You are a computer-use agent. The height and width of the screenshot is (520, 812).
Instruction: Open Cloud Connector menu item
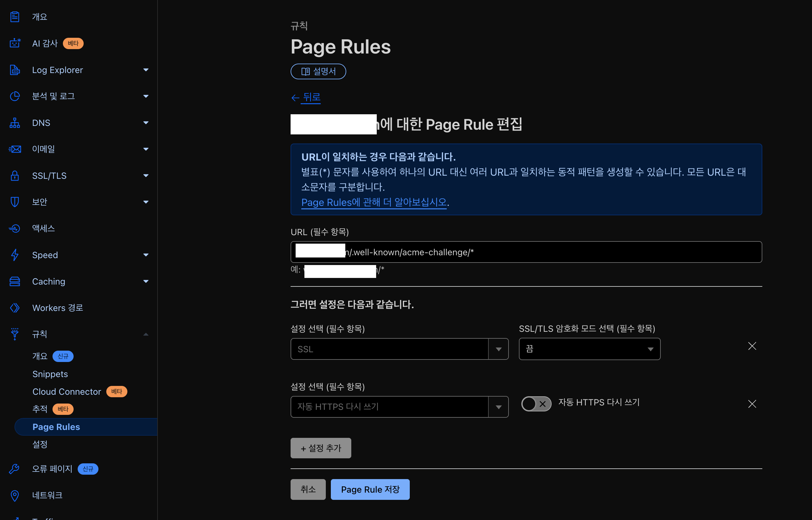67,392
